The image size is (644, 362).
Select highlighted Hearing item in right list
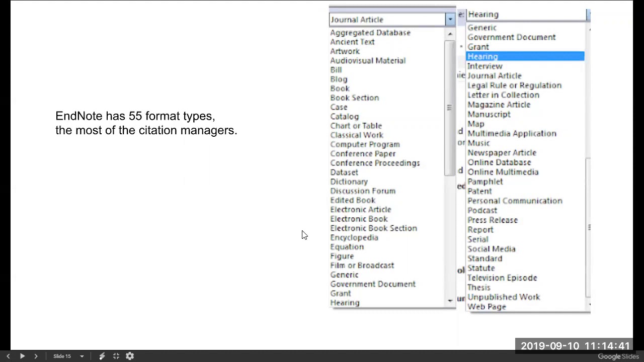[x=525, y=56]
